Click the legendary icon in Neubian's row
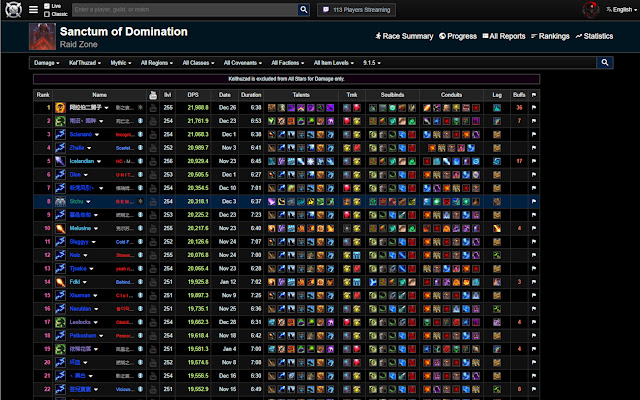Image resolution: width=640 pixels, height=400 pixels. [497, 309]
